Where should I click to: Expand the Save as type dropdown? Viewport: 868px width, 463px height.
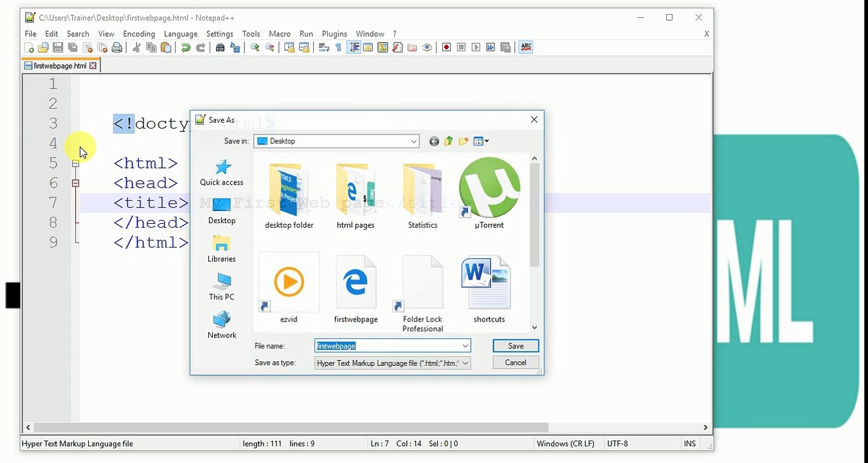466,363
